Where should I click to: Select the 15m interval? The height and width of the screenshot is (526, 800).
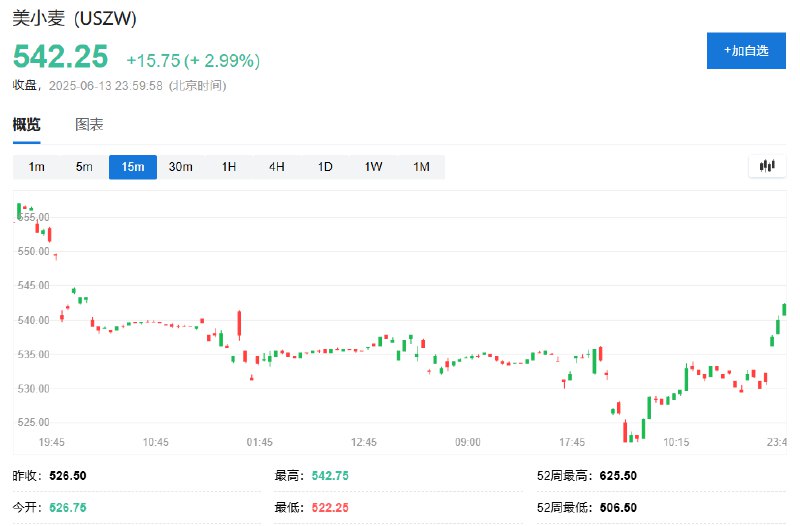(133, 167)
